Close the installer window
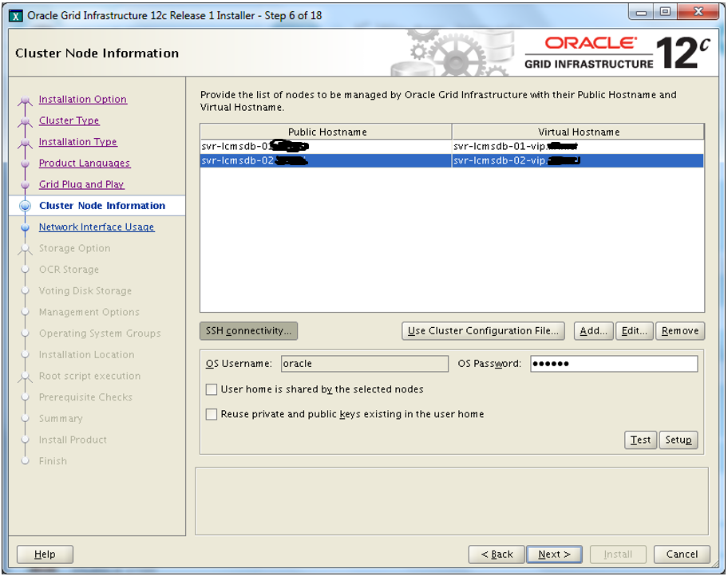This screenshot has height=576, width=728. [x=698, y=12]
